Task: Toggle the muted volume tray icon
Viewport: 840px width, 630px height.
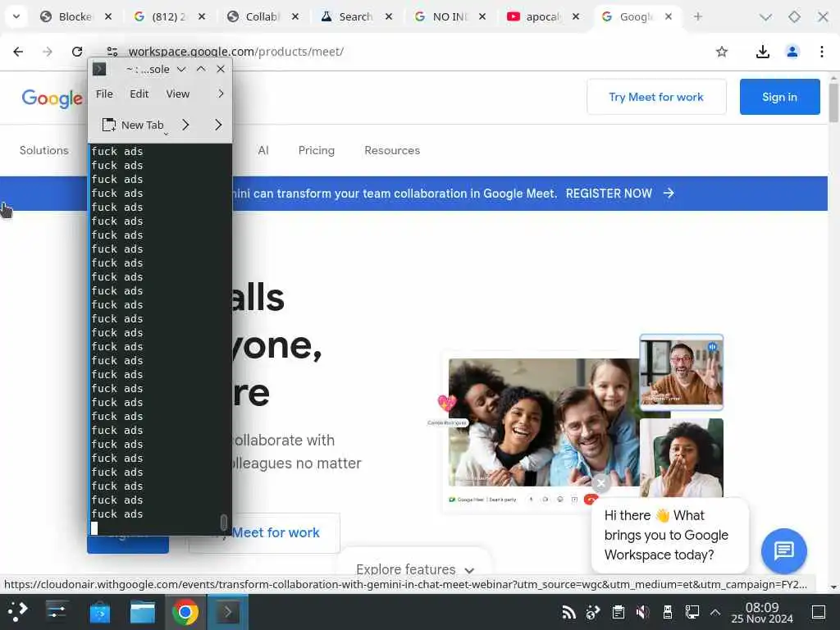Action: [x=642, y=611]
